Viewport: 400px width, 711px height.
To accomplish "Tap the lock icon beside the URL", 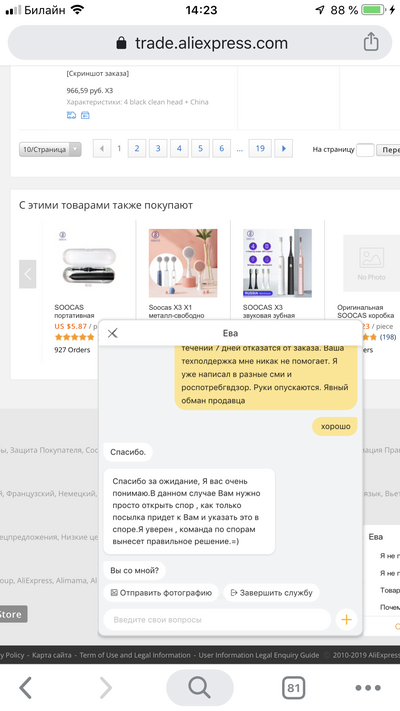I will (121, 43).
